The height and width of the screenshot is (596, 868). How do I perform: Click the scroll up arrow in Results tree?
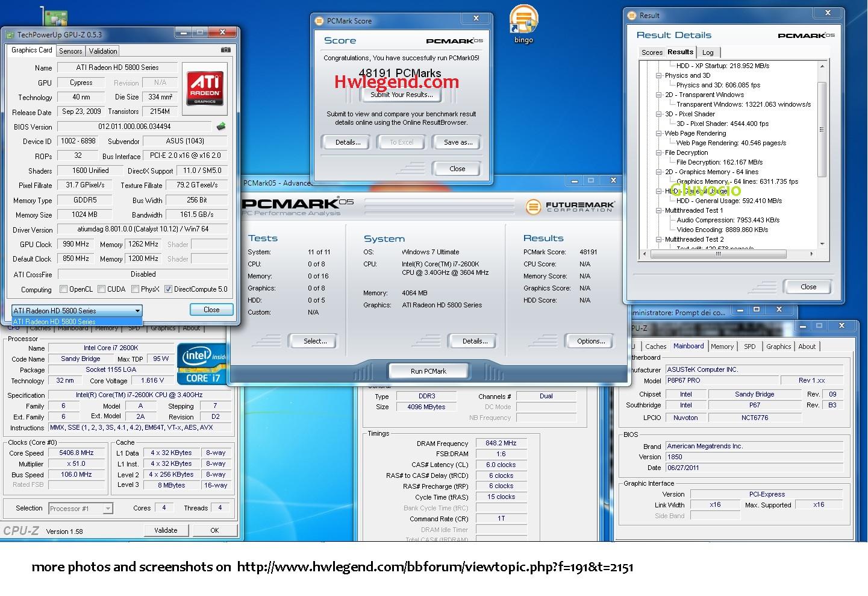coord(822,65)
